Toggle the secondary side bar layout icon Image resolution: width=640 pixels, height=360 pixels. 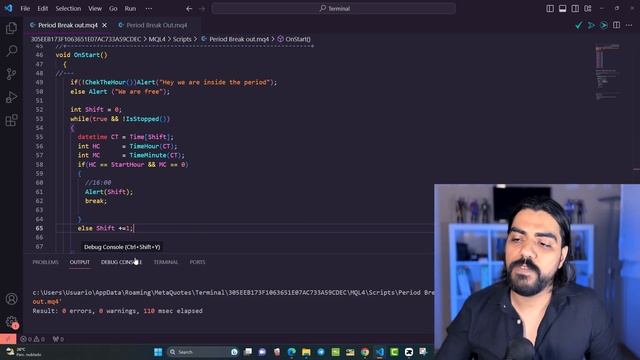[x=575, y=9]
